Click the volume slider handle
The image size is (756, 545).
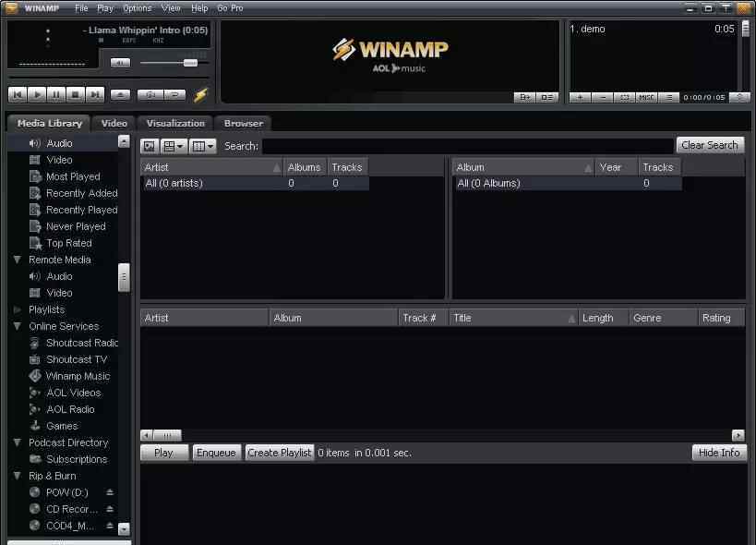click(x=190, y=63)
